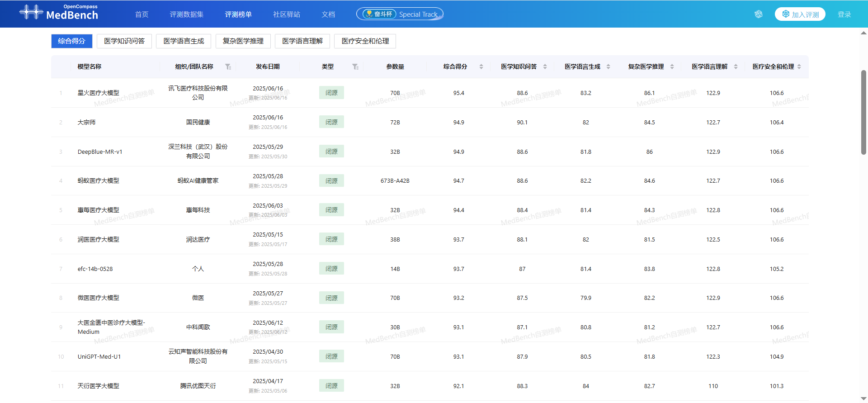This screenshot has width=868, height=403.
Task: Sort by 复杂医学推理 column arrows
Action: 672,67
